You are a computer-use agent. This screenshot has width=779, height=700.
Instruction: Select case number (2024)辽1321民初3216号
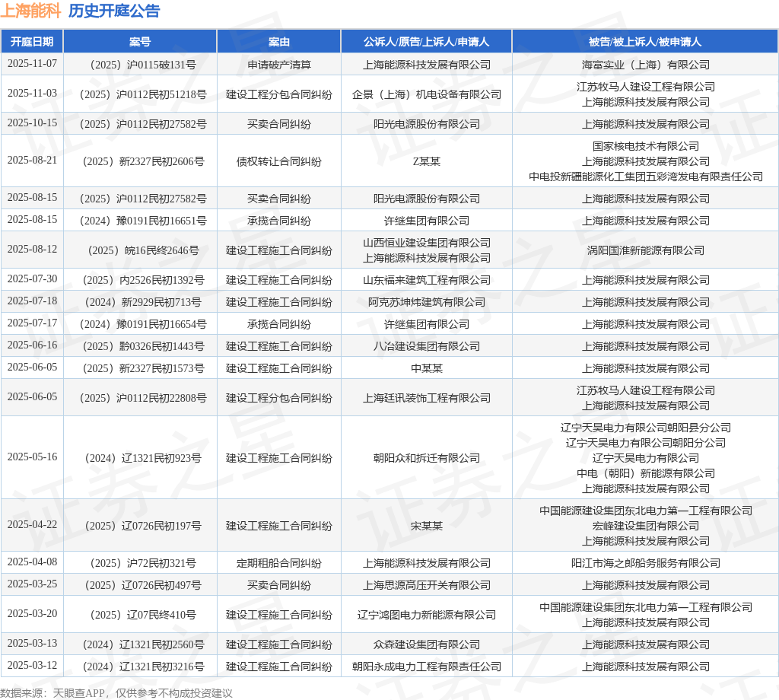[140, 667]
